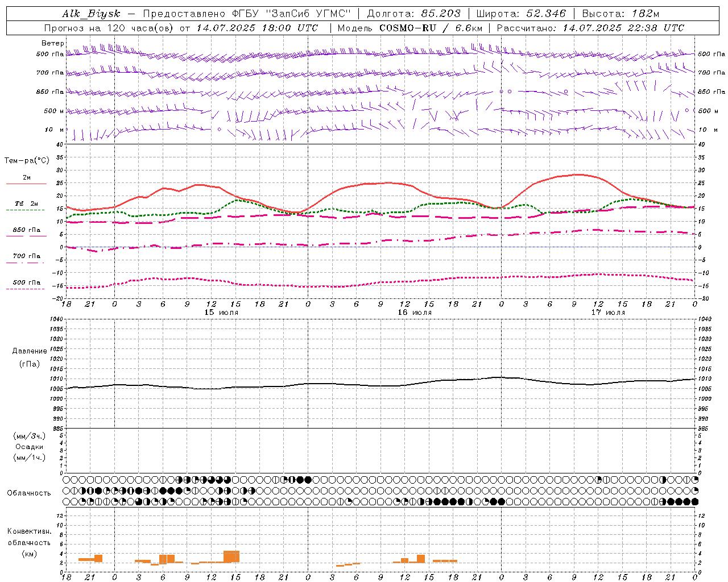
Task: Click the "Осадки" precipitation label
Action: click(x=30, y=447)
